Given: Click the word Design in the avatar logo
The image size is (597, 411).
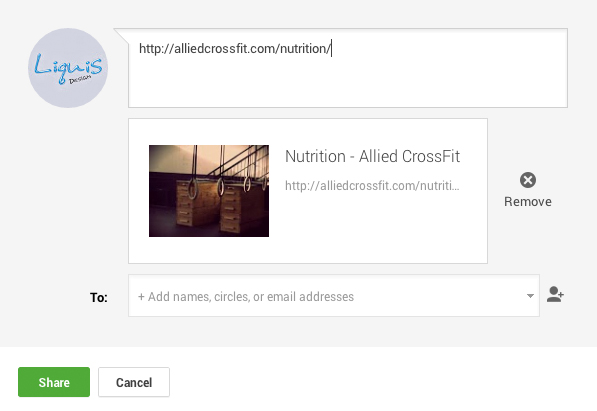Looking at the screenshot, I should 80,79.
